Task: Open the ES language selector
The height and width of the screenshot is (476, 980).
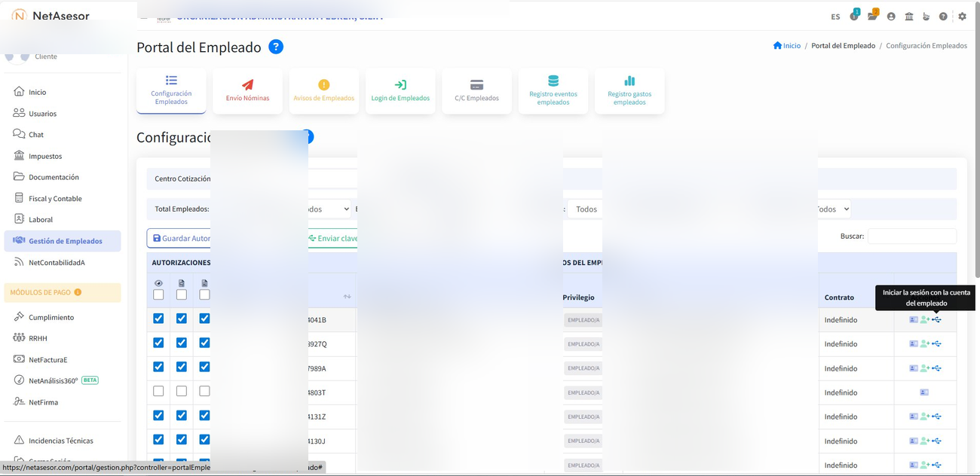Action: (x=835, y=17)
